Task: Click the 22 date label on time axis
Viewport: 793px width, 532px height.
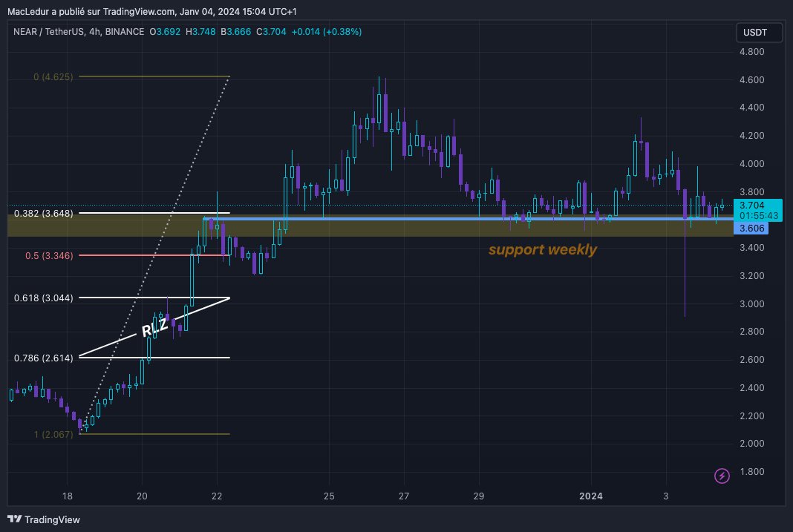Action: click(x=217, y=496)
